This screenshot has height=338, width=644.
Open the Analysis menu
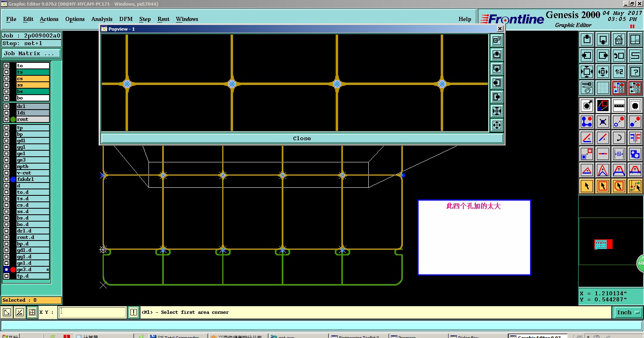click(102, 19)
